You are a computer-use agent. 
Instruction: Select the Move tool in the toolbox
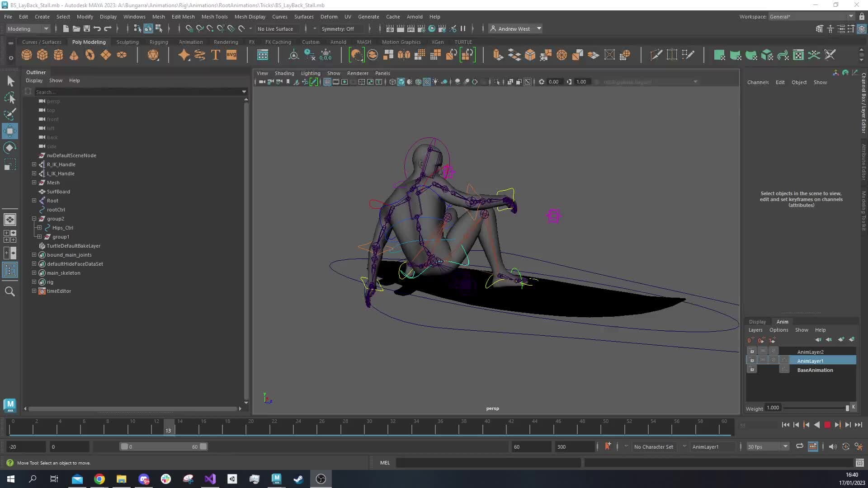10,131
